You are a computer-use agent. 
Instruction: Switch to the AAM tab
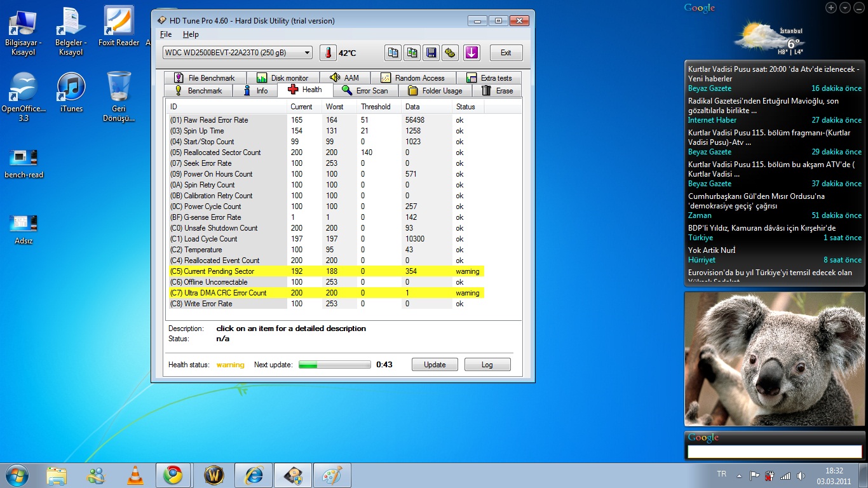(345, 78)
